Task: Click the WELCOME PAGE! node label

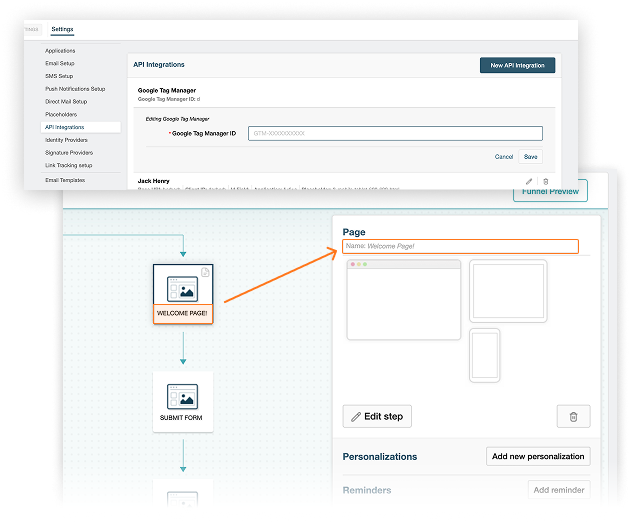Action: 182,313
